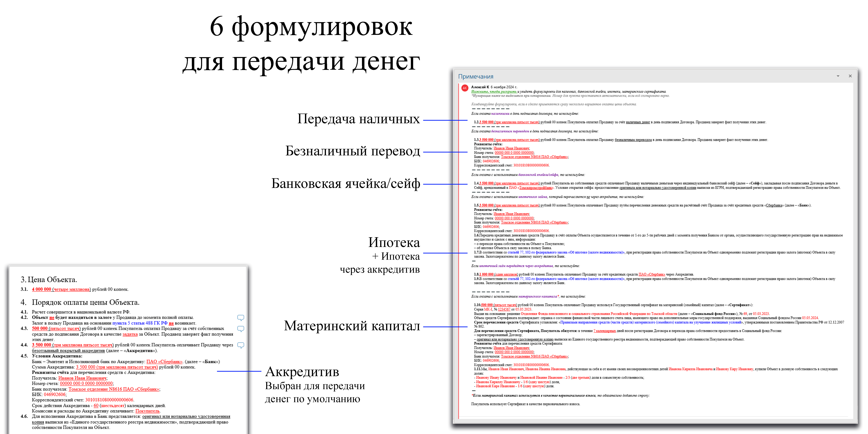Click the '60' days value in the document
The image size is (868, 434).
click(x=96, y=405)
